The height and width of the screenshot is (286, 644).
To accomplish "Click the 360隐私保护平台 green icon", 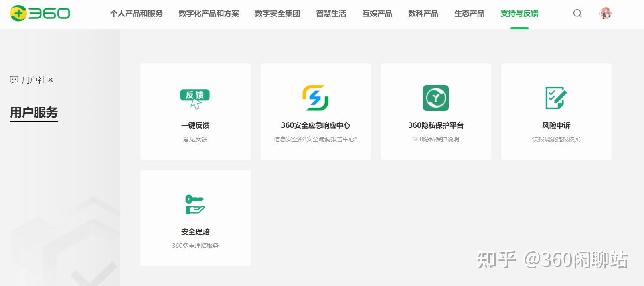I will tap(436, 98).
